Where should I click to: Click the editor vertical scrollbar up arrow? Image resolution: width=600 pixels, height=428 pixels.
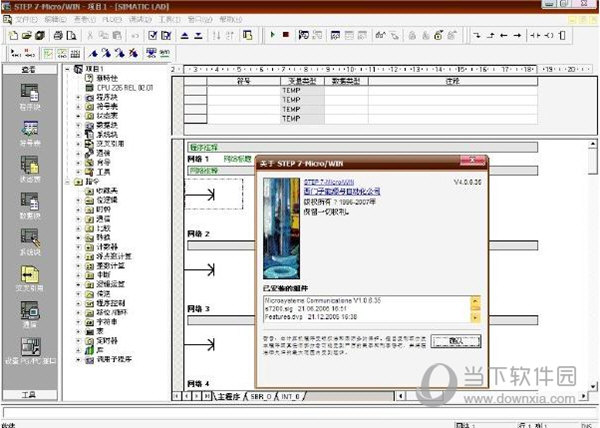[593, 144]
